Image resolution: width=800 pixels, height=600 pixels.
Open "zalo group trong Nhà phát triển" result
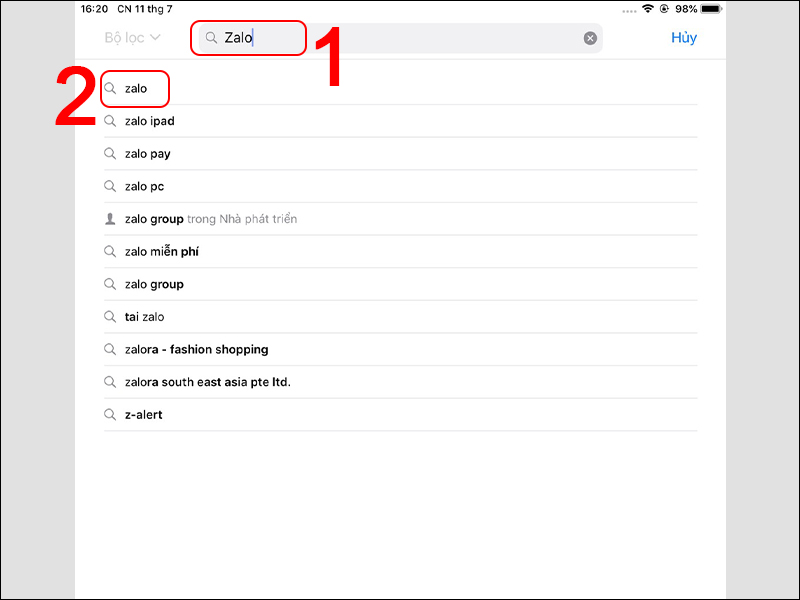(x=401, y=219)
